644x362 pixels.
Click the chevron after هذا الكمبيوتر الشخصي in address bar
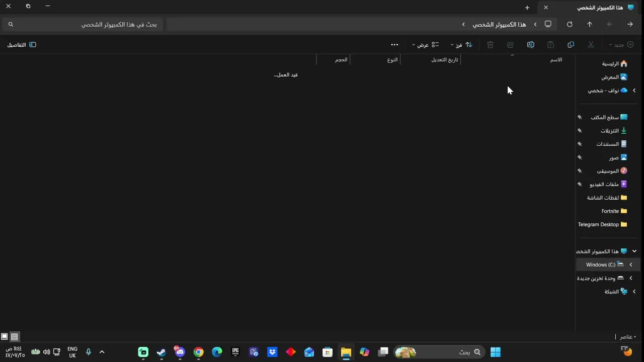point(463,24)
